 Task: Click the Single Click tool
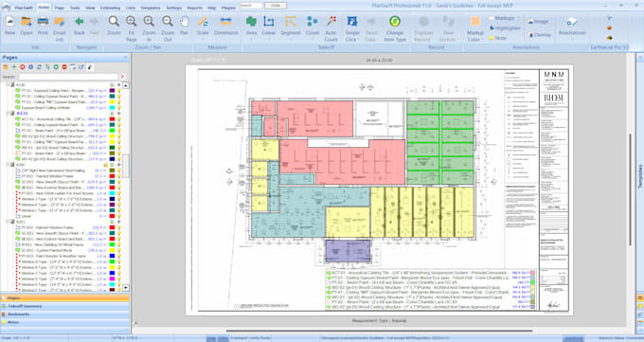coord(352,28)
